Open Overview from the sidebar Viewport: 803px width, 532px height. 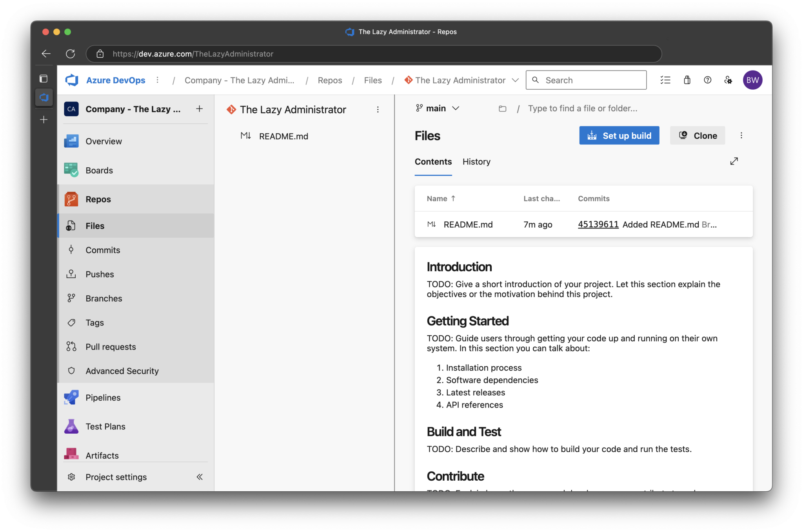[136, 141]
